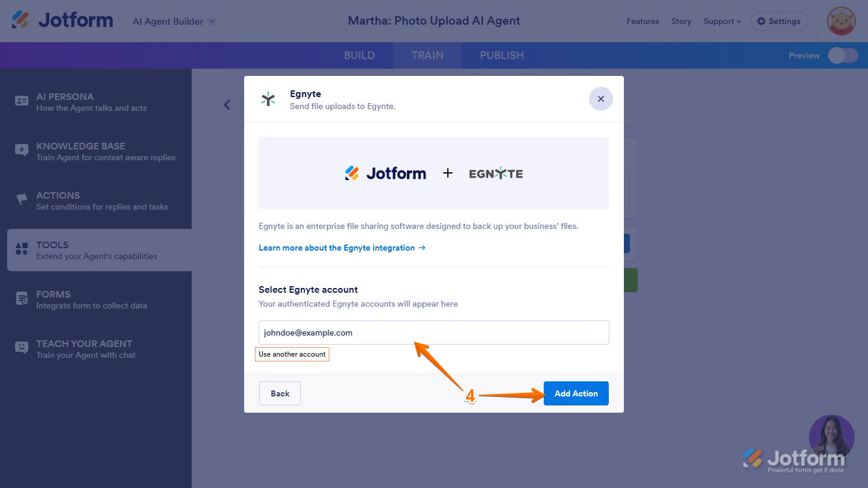This screenshot has height=488, width=868.
Task: Open the agent avatar chat bubble
Action: pyautogui.click(x=831, y=437)
